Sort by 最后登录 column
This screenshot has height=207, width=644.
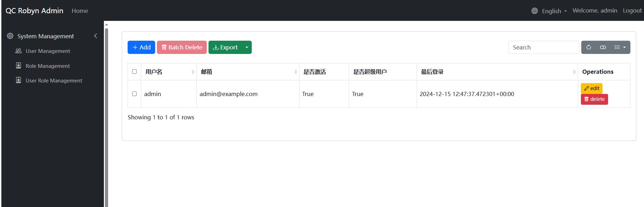(497, 72)
